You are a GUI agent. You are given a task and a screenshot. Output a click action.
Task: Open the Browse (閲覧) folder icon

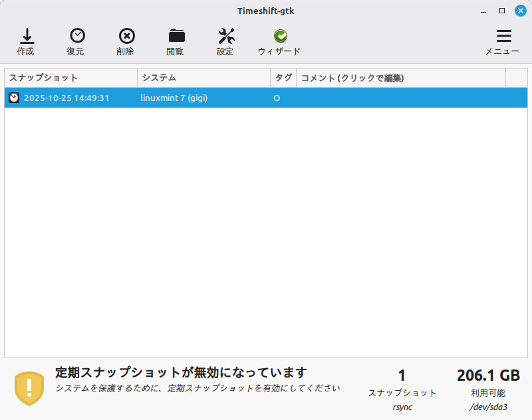176,36
